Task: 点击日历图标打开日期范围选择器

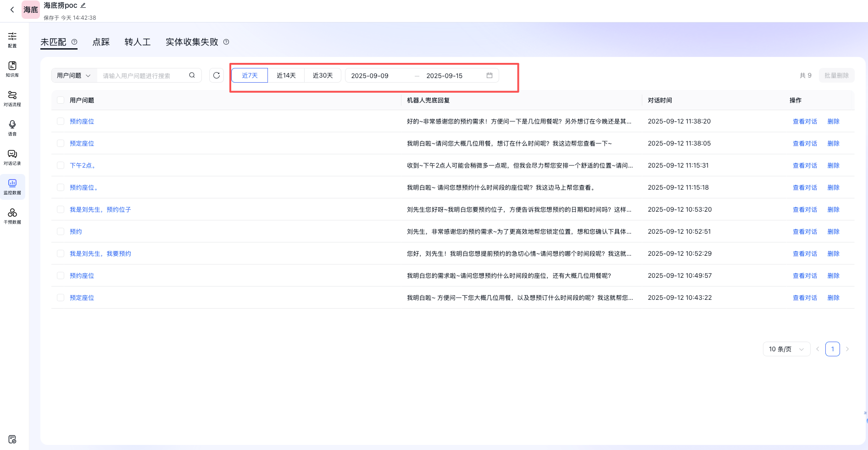Action: coord(489,75)
